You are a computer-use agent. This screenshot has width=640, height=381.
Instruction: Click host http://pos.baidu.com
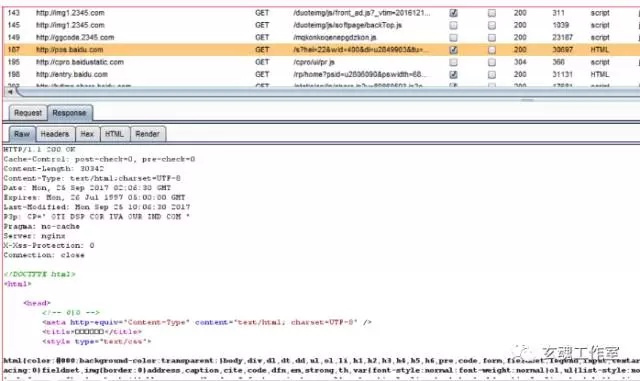[69, 50]
